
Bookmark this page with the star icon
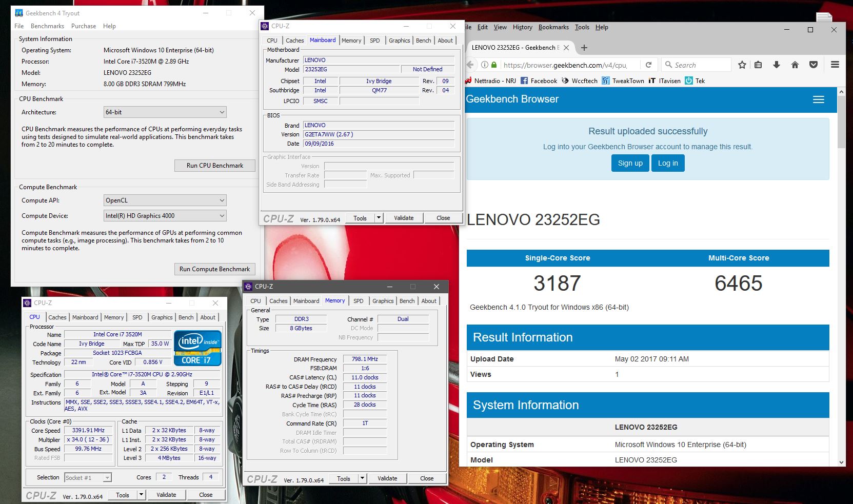point(742,65)
